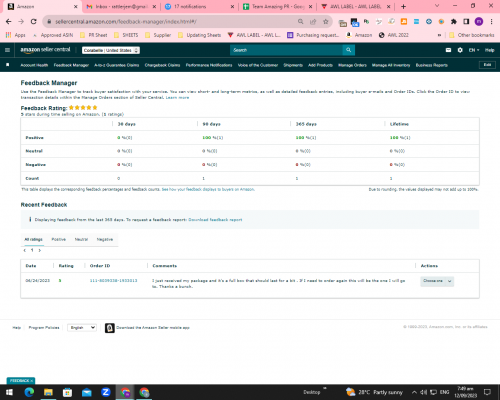500x400 pixels.
Task: Click the search magnifier button in Seller Central
Action: coord(349,50)
